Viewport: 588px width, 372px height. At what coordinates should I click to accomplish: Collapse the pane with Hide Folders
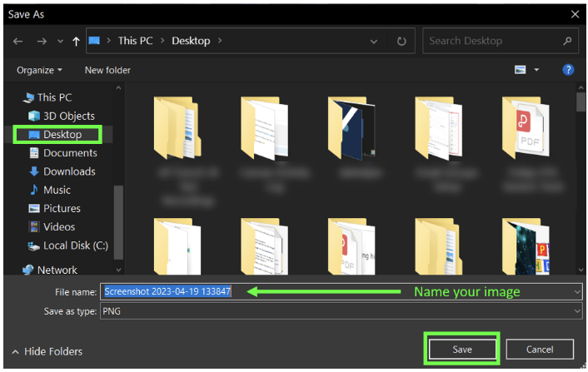(x=47, y=352)
